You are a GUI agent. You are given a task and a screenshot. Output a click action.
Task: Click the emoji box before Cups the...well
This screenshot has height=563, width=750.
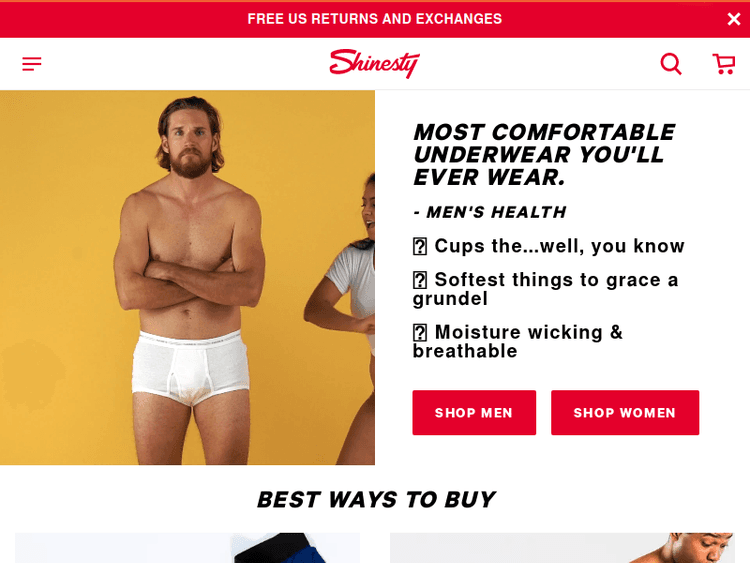click(419, 247)
